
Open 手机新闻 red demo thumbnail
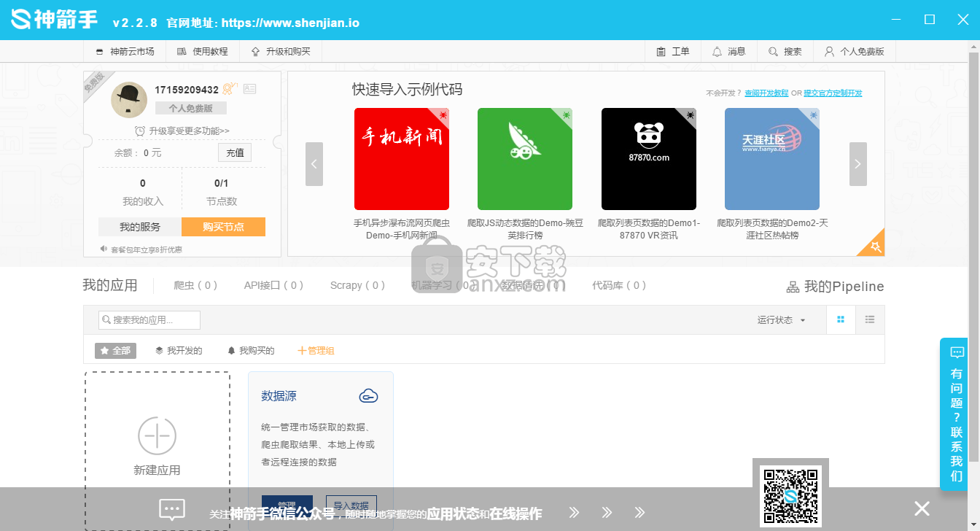coord(402,159)
